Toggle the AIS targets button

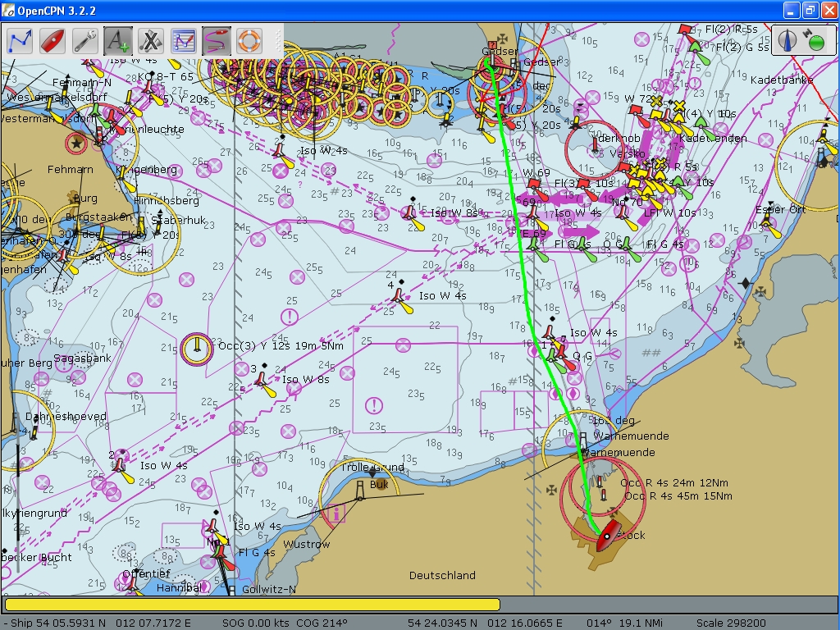[x=151, y=41]
